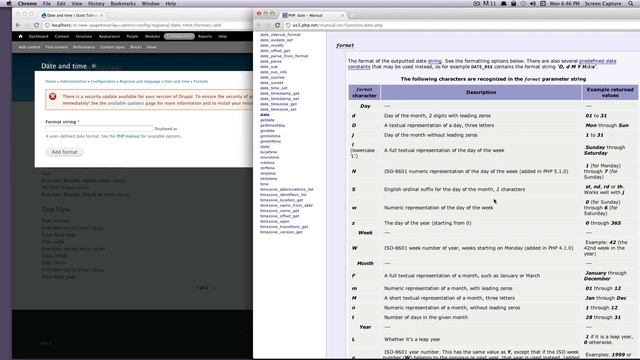640x360 pixels.
Task: Open Structure in Drupal admin toolbar
Action: (84, 36)
